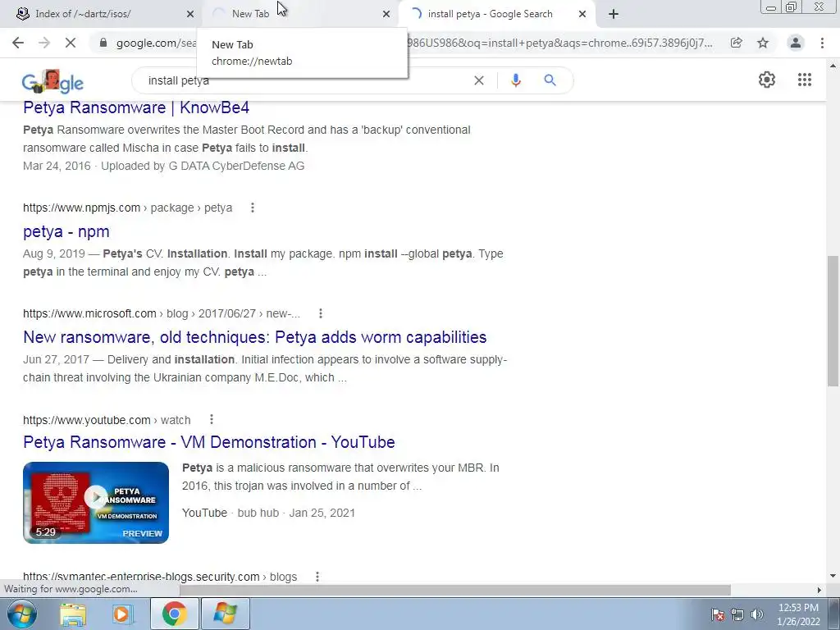The height and width of the screenshot is (630, 840).
Task: Click the scroll right arrow
Action: pos(819,590)
